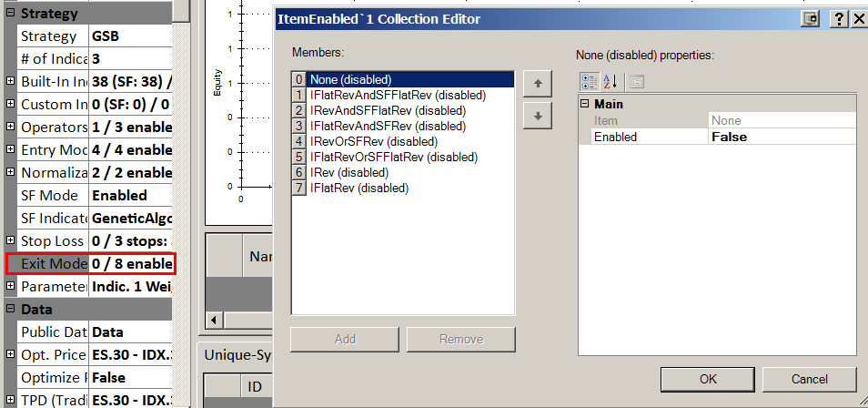
Task: Collapse the Strategy section
Action: coord(10,14)
